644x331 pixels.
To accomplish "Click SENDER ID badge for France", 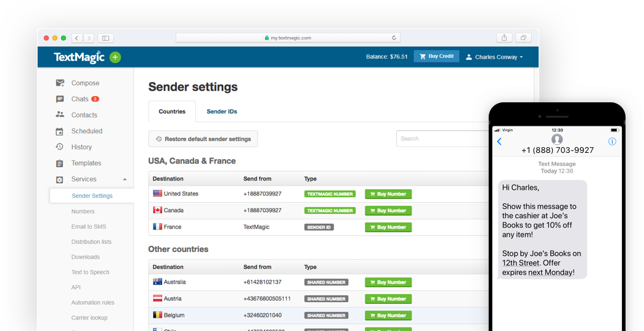I will (x=319, y=227).
